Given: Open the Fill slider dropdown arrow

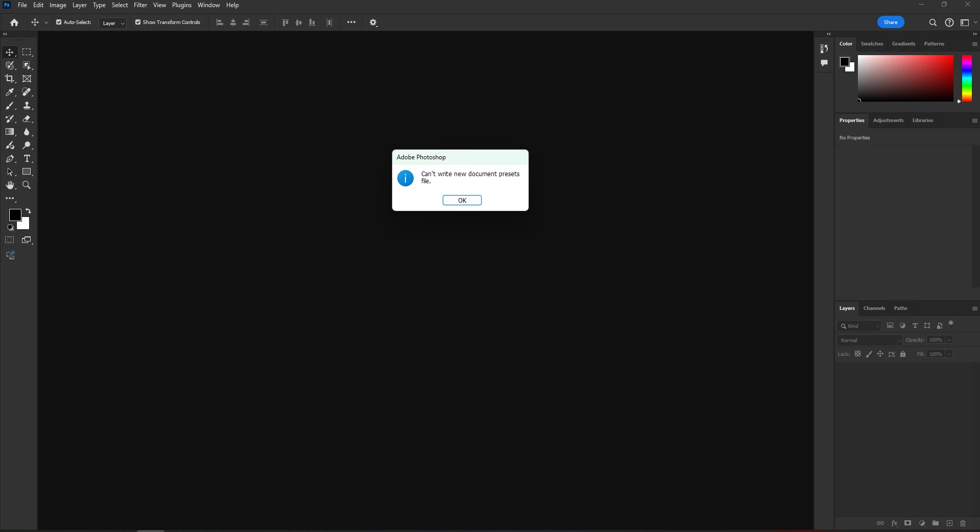Looking at the screenshot, I should point(949,354).
